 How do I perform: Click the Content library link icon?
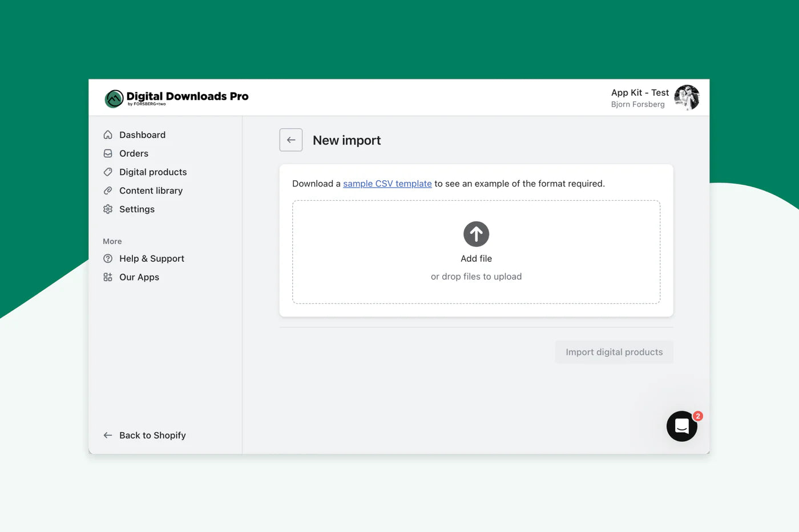tap(108, 190)
